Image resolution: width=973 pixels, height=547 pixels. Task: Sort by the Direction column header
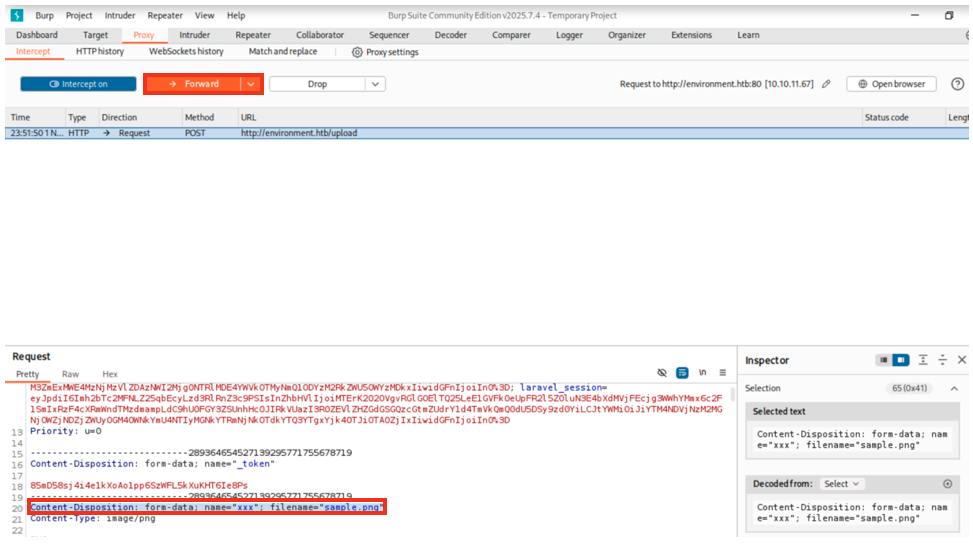click(119, 117)
